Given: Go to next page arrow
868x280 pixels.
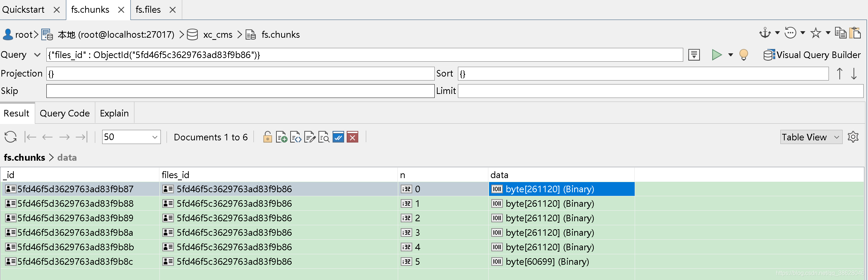Looking at the screenshot, I should tap(64, 137).
